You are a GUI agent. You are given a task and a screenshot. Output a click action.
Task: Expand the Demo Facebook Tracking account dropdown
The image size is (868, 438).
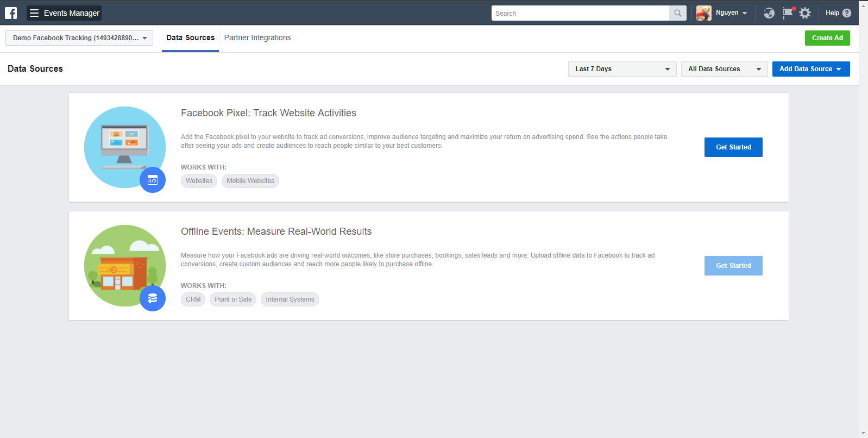pos(79,38)
